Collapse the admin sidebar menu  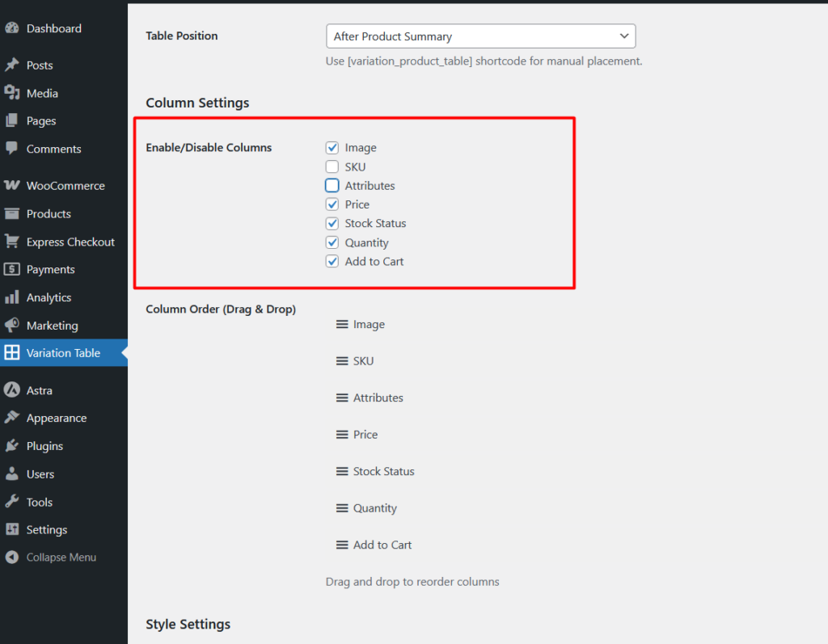coord(61,558)
